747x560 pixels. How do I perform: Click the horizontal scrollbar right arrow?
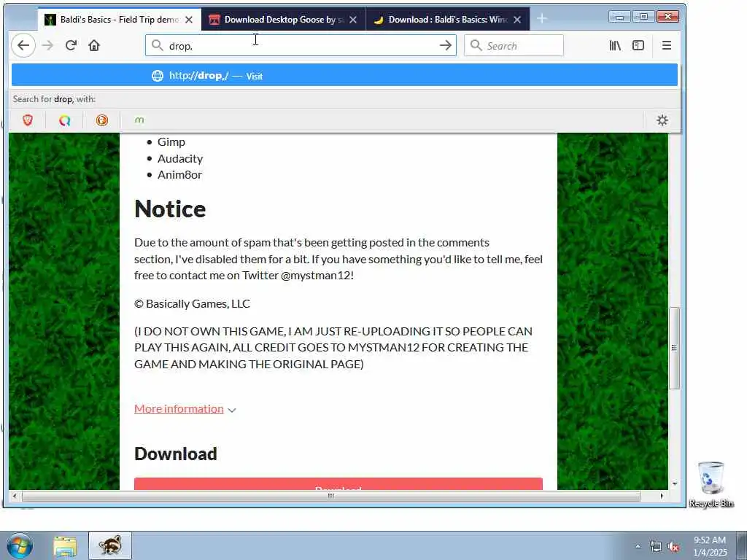coord(662,496)
